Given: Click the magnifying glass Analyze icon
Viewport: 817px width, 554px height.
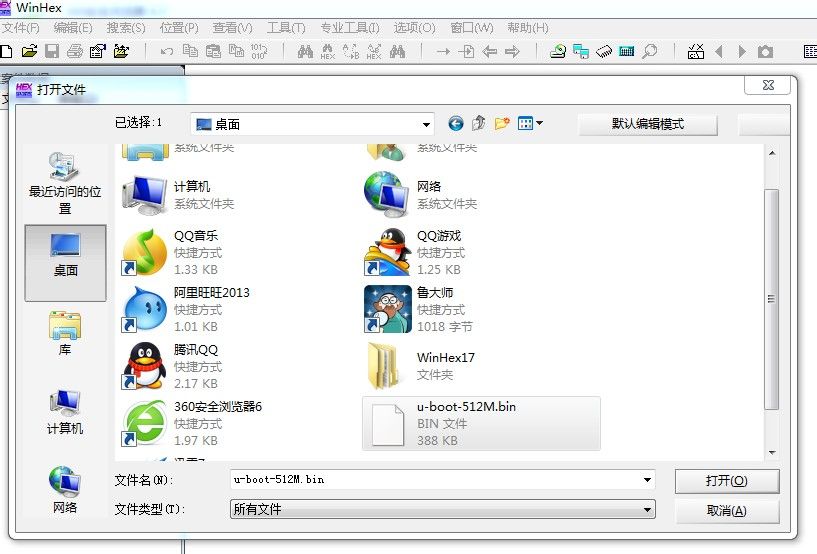Looking at the screenshot, I should [x=649, y=51].
